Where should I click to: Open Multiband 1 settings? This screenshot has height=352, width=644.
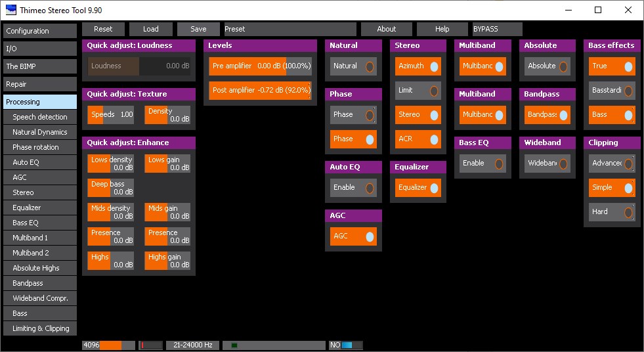pyautogui.click(x=40, y=238)
